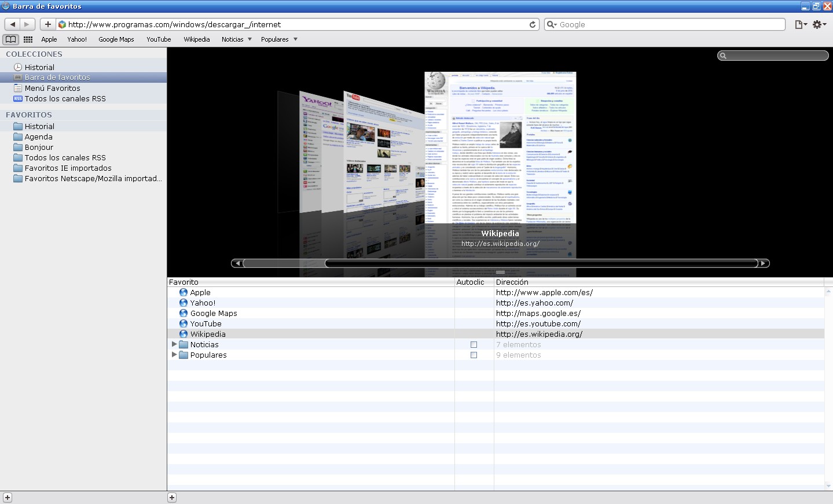This screenshot has height=504, width=833.
Task: Reload the page using the refresh icon
Action: (x=533, y=24)
